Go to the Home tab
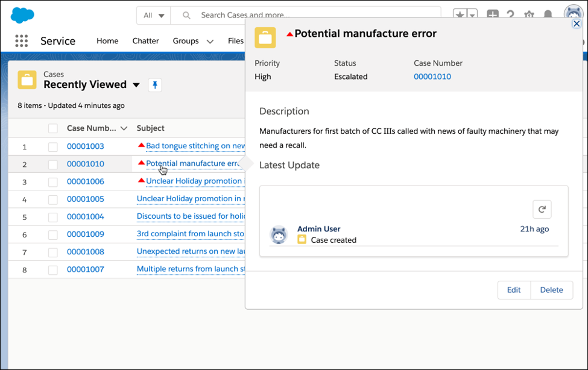The width and height of the screenshot is (588, 370). [x=107, y=41]
